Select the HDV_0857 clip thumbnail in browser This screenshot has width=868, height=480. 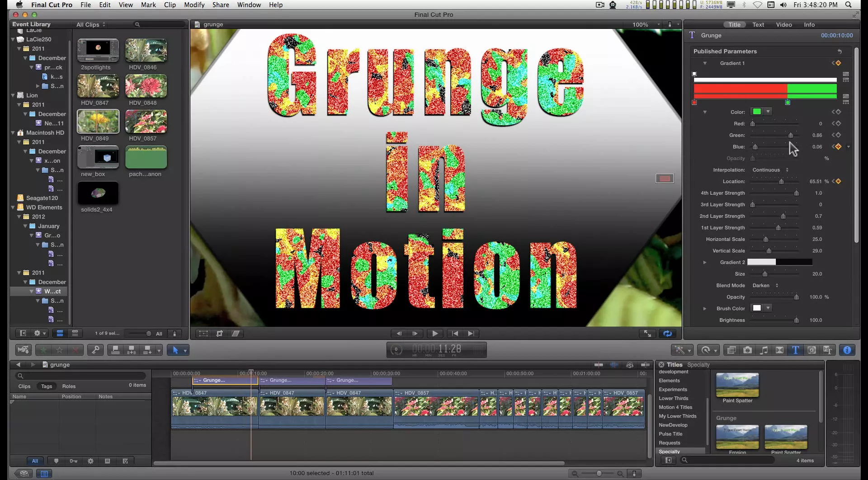146,122
